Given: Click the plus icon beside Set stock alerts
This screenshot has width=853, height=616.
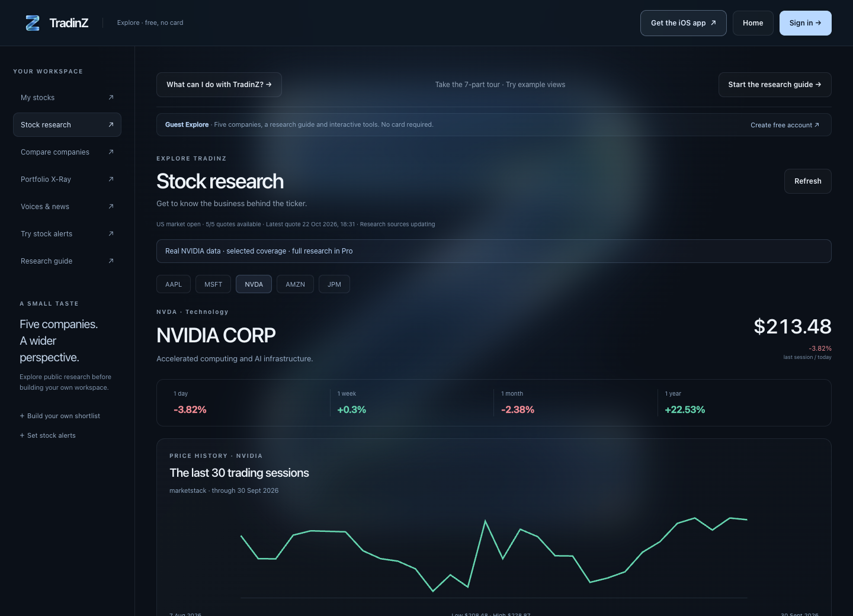Looking at the screenshot, I should (x=22, y=435).
